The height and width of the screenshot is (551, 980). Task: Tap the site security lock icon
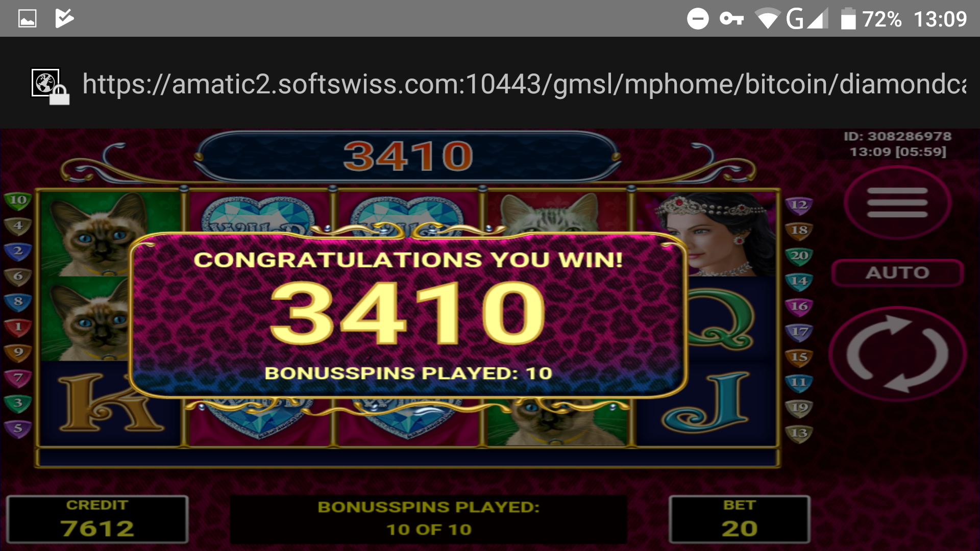(x=51, y=87)
